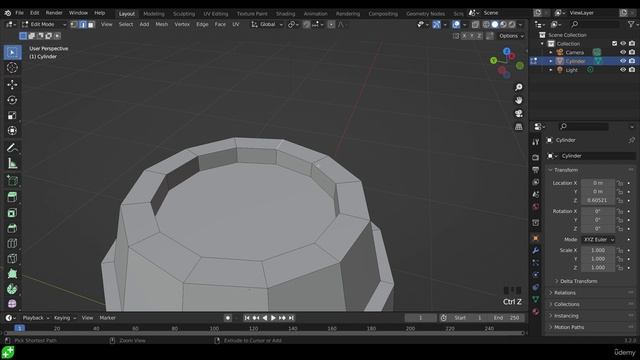This screenshot has height=360, width=640.
Task: Select the Spin tool
Action: click(12, 289)
